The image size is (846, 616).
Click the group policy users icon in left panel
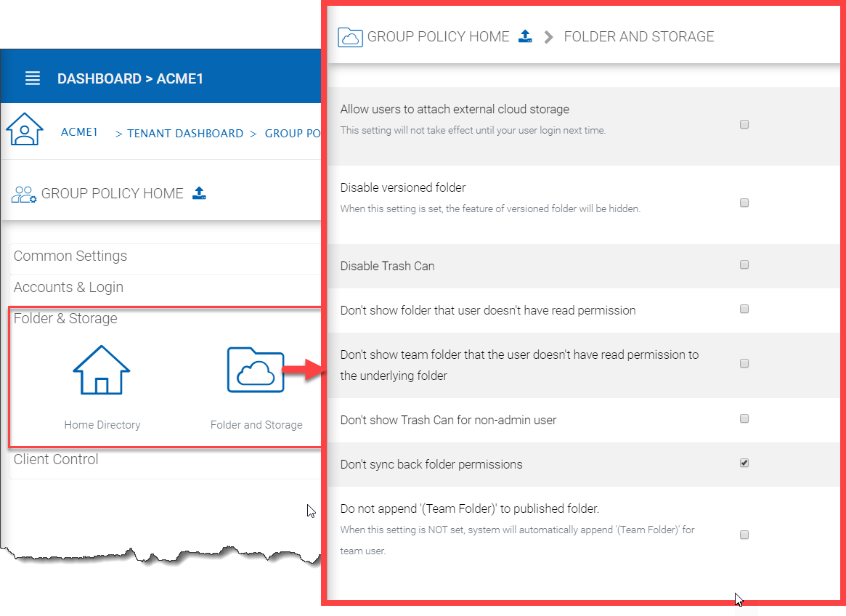pyautogui.click(x=24, y=195)
